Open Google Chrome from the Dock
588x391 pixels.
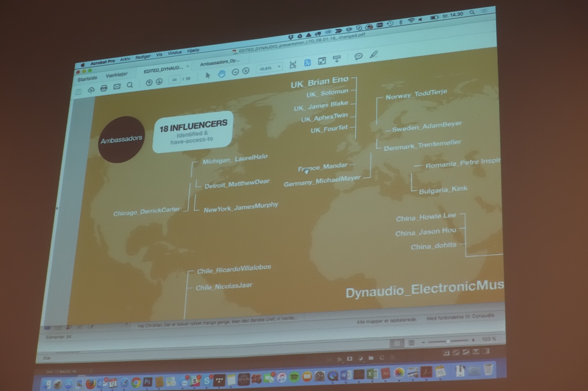136,383
